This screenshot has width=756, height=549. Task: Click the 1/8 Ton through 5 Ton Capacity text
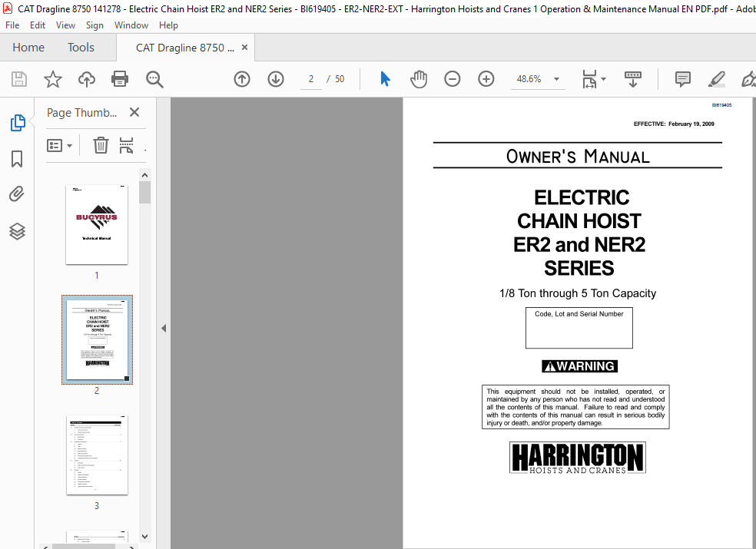[578, 293]
